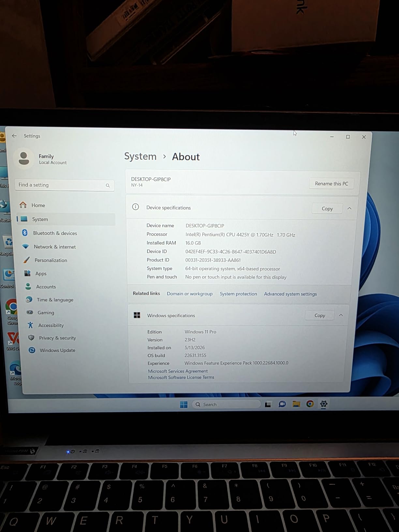This screenshot has width=399, height=532.
Task: Open the Google Chrome desktop shortcut
Action: [12, 312]
